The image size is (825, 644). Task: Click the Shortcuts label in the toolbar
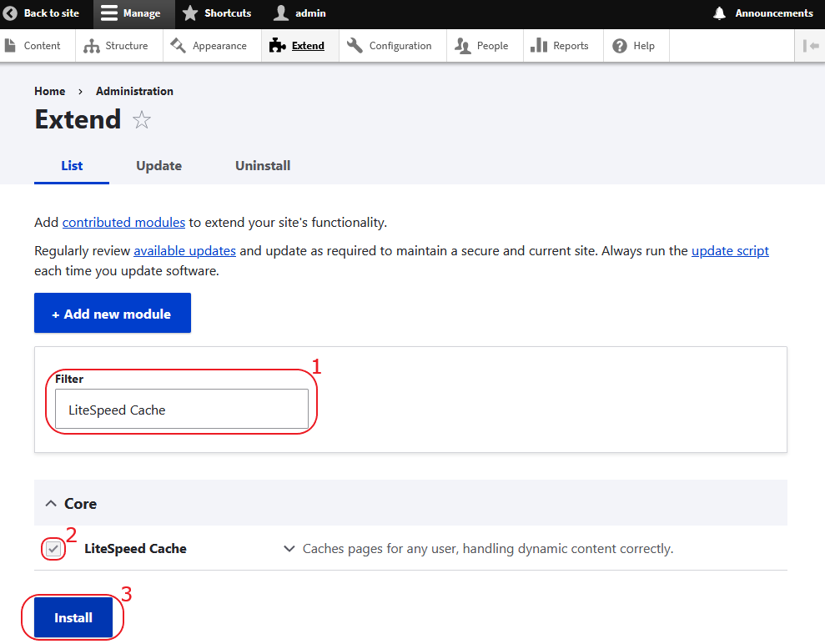coord(228,13)
